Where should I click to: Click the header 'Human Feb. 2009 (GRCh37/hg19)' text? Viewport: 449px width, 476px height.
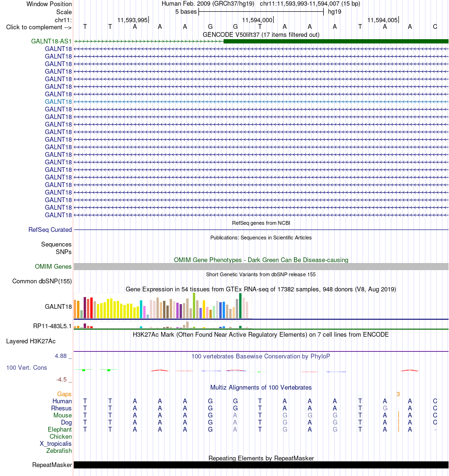pyautogui.click(x=208, y=4)
